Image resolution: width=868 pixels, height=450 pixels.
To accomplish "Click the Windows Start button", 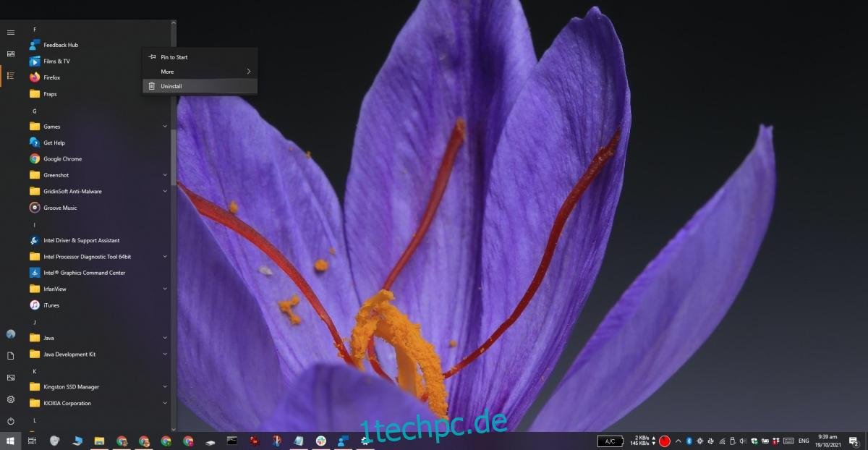I will 10,441.
